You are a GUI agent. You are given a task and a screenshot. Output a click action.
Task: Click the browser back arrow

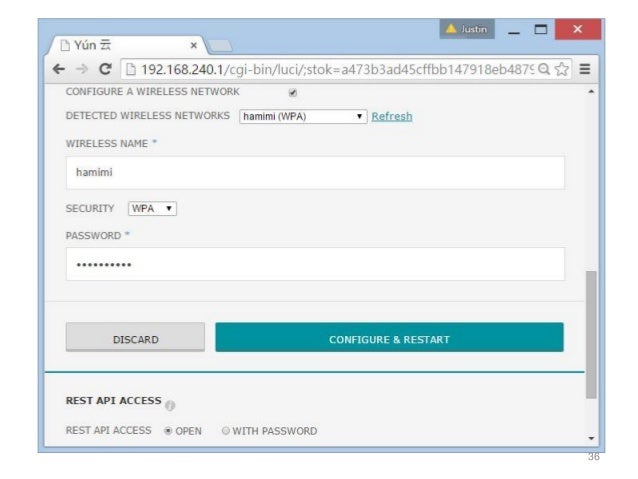(x=59, y=69)
